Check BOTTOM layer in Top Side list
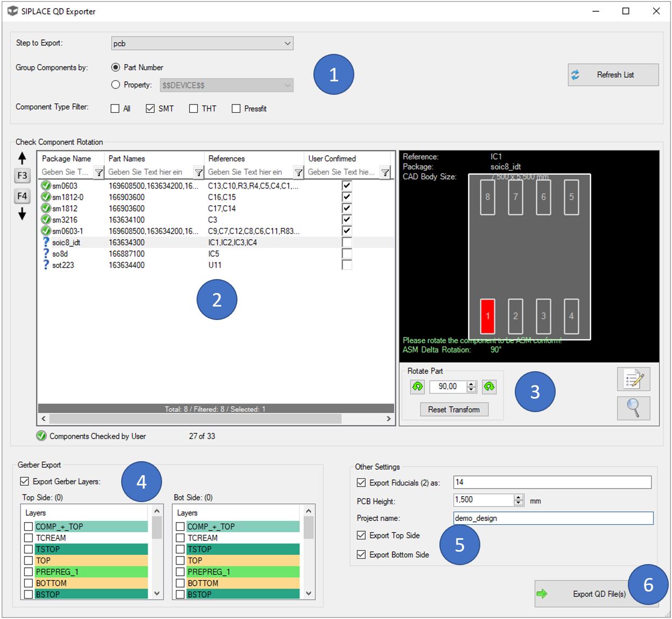 (29, 583)
